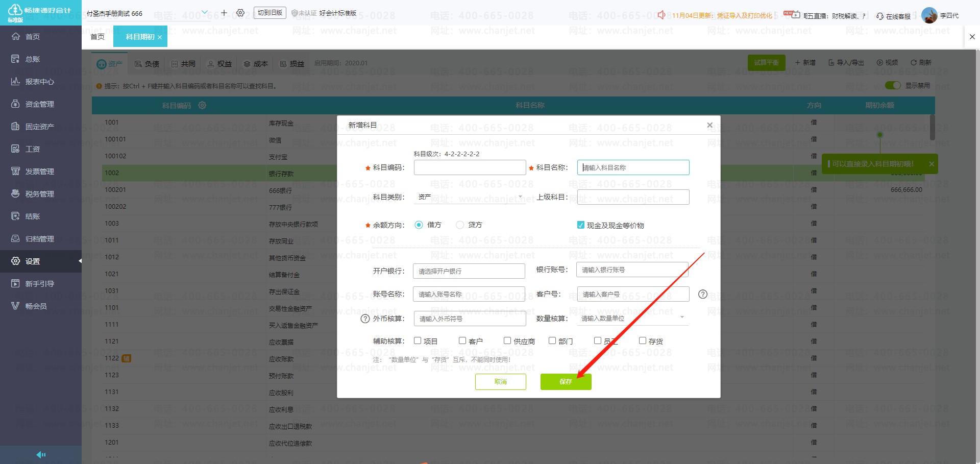Click the 取消 button in dialog
The image size is (980, 464).
tap(500, 382)
